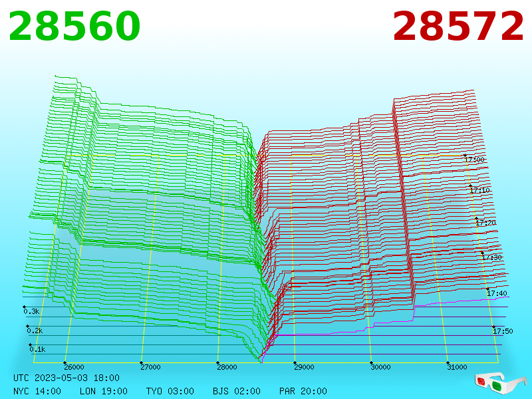Click the LON 19:00 time label
532x399 pixels.
click(104, 391)
